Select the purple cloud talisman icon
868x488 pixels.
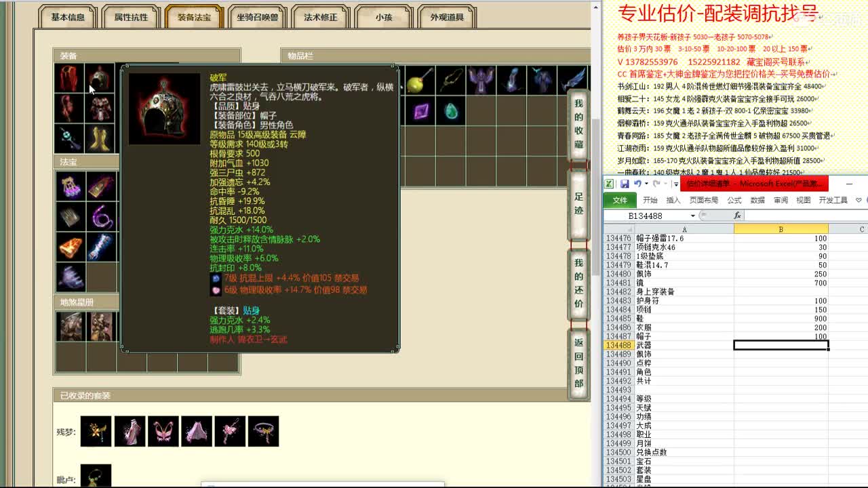point(70,277)
